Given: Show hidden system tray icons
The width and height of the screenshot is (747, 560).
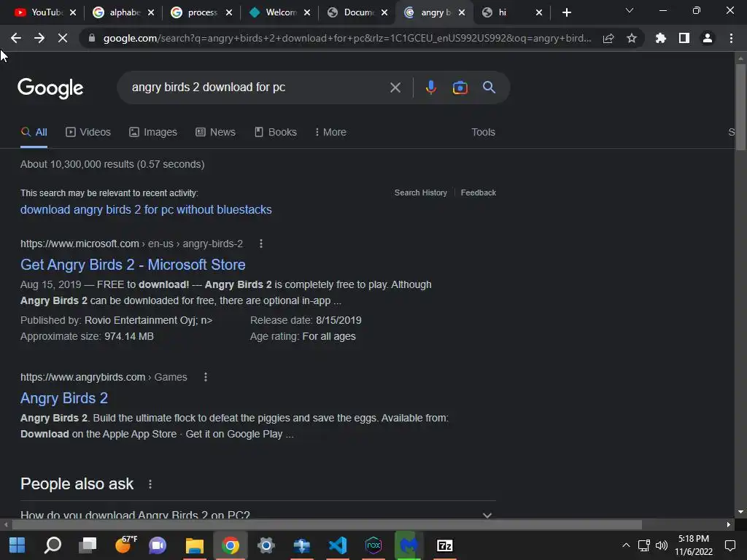Looking at the screenshot, I should pos(626,545).
